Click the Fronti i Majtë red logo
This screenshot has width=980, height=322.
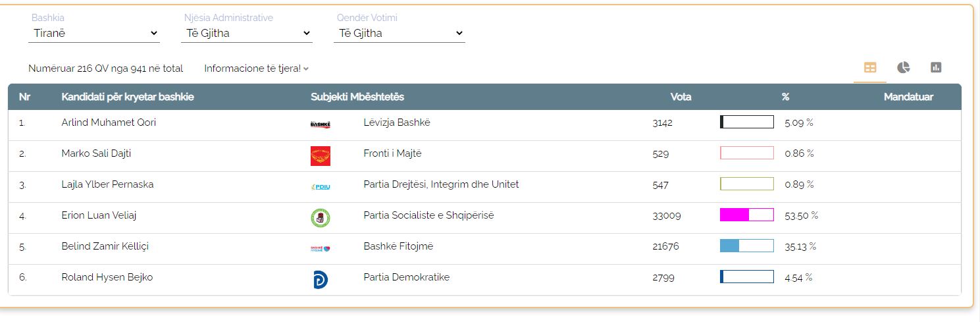(321, 156)
